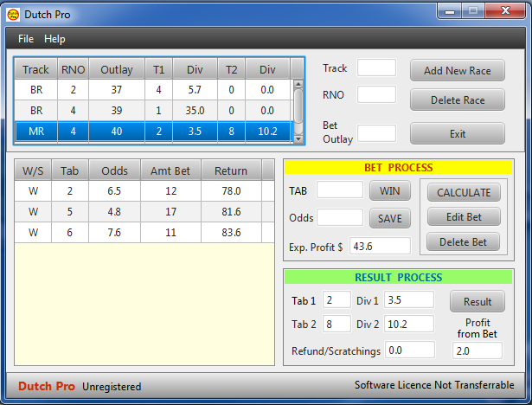The height and width of the screenshot is (405, 532).
Task: Click the Return column header
Action: click(231, 170)
